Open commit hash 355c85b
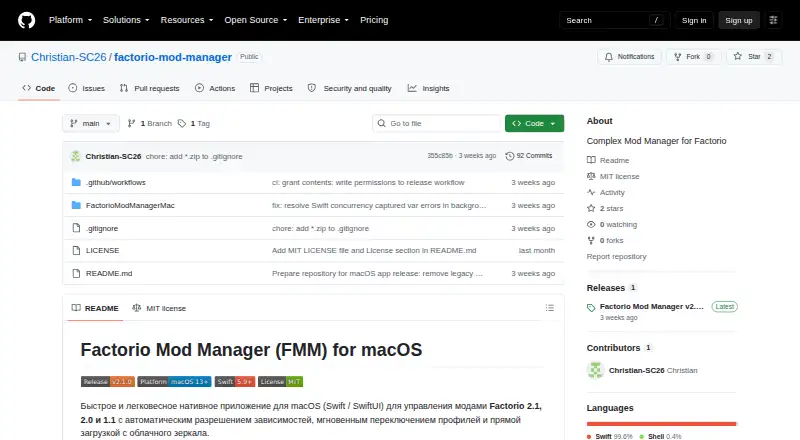The image size is (800, 440). [x=440, y=156]
